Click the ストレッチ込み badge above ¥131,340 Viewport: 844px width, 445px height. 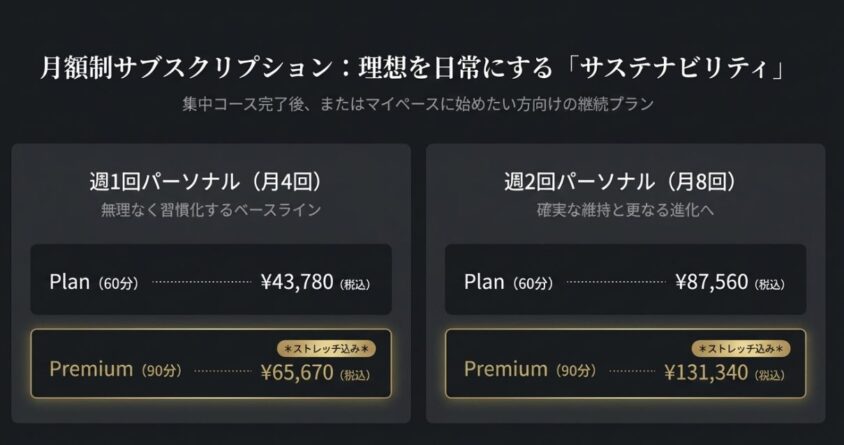[741, 347]
